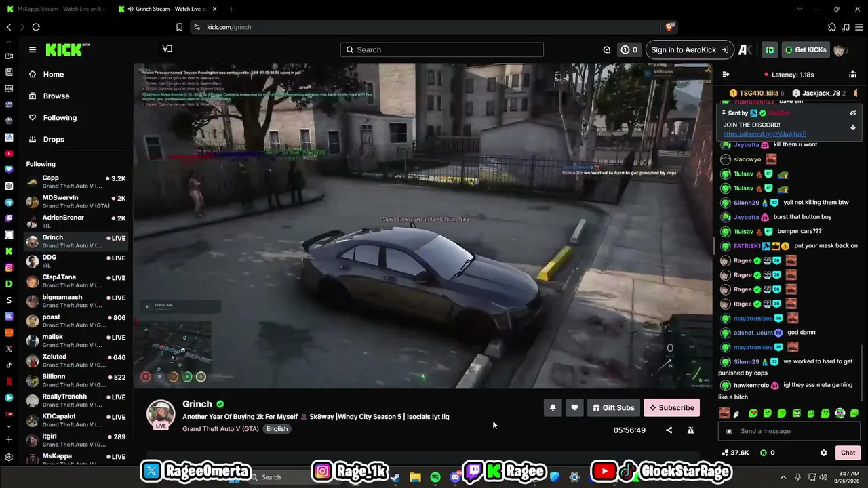868x488 pixels.
Task: Collapse the chat panel with arrow icon
Action: pos(726,75)
